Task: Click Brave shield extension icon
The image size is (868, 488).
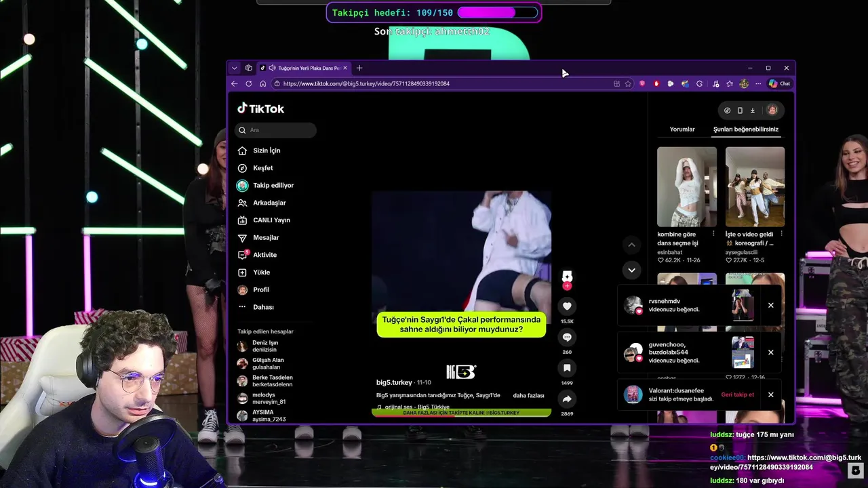Action: pyautogui.click(x=642, y=83)
